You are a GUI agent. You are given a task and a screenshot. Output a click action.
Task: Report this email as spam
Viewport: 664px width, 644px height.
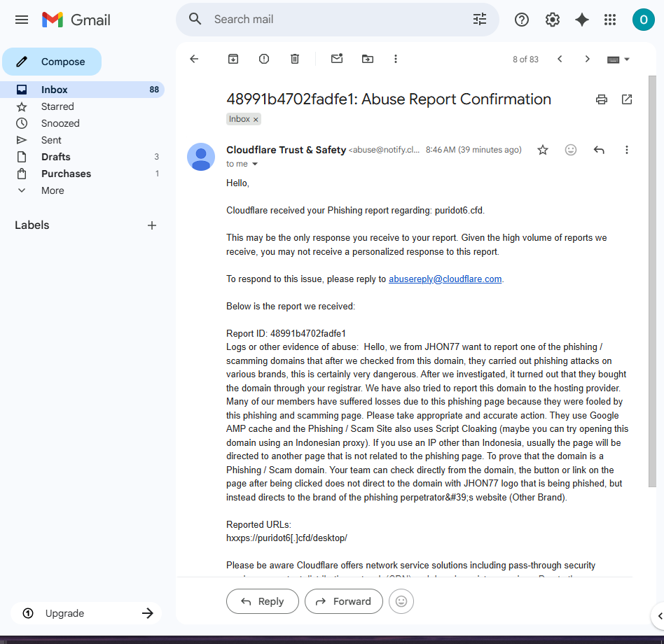(x=264, y=59)
